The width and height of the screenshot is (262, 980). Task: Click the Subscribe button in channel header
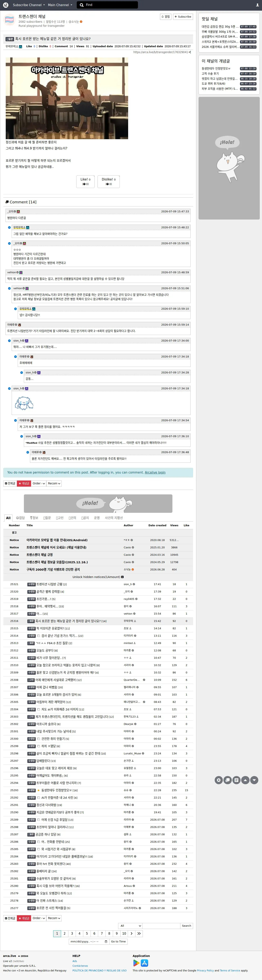click(x=183, y=17)
